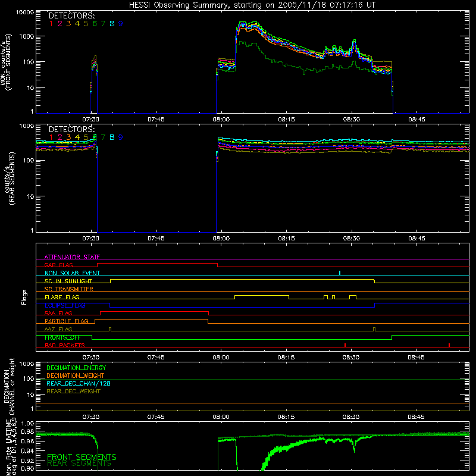Click detector number 3 in rear segments legend
Screen dimensions: 476x476
point(68,137)
